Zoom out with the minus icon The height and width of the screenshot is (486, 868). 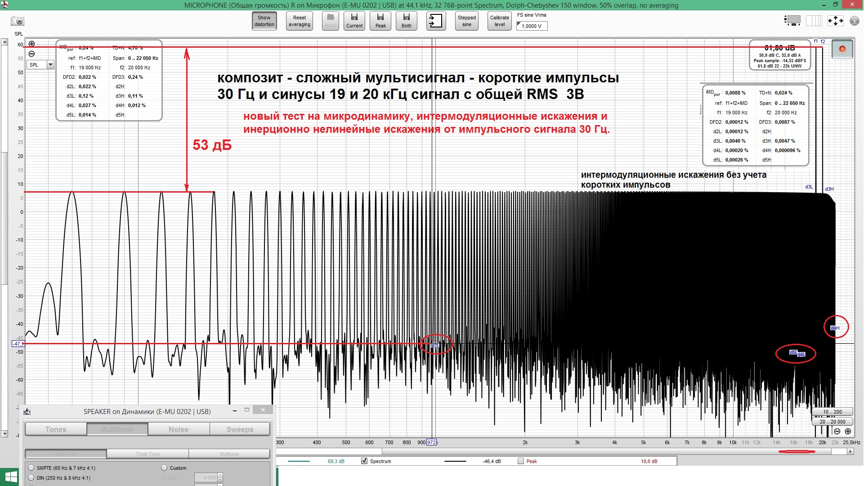coord(31,54)
